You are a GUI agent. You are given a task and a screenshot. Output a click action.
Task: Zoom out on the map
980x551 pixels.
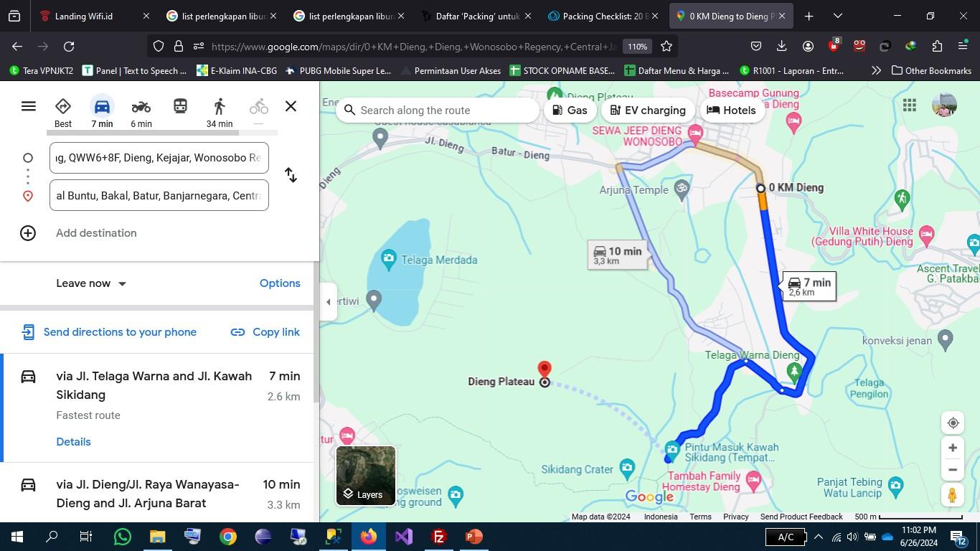click(953, 470)
